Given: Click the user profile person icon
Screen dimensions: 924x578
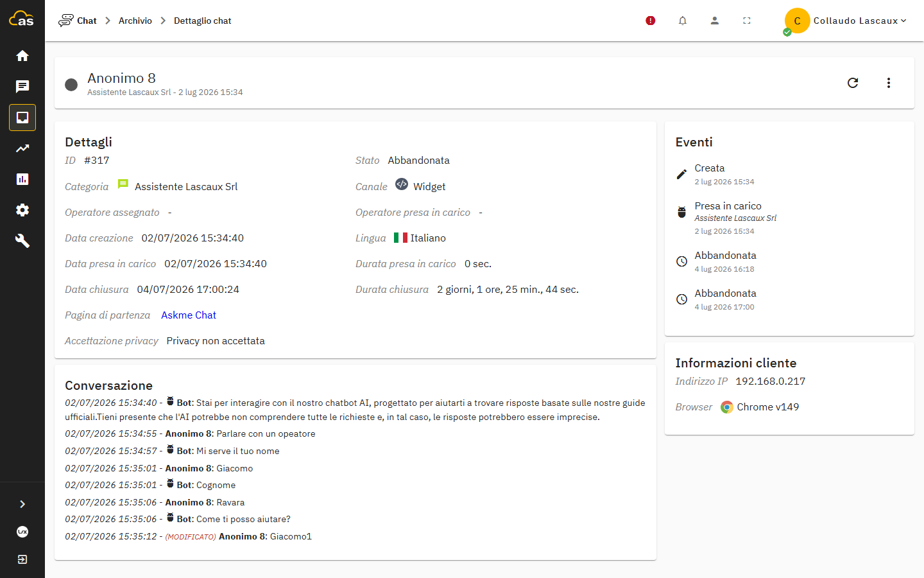Looking at the screenshot, I should tap(715, 21).
